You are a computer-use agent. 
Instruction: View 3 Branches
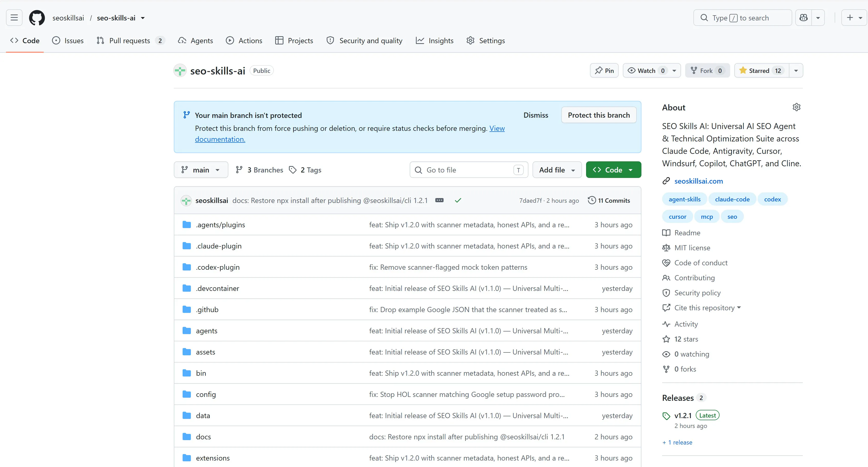(x=259, y=170)
